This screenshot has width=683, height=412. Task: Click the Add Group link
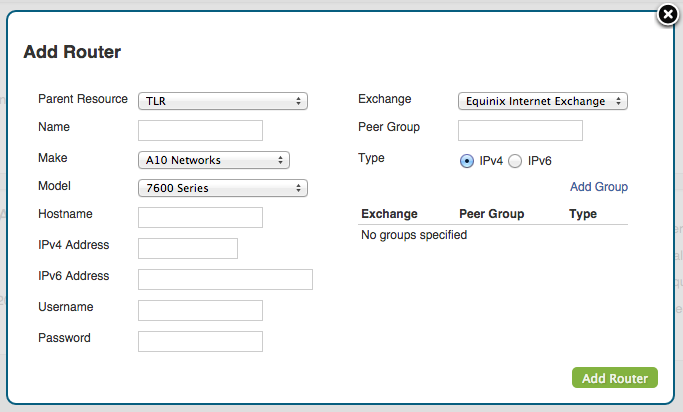coord(598,187)
